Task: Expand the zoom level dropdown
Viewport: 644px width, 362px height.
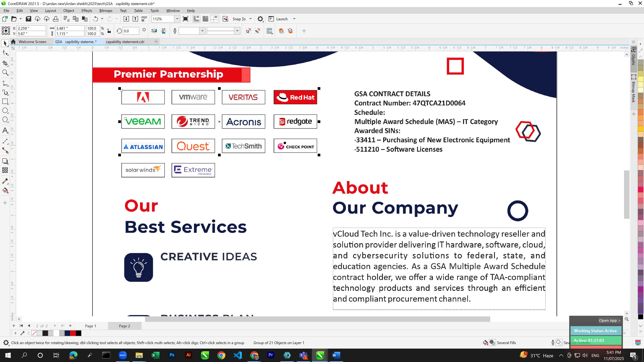Action: [x=177, y=19]
